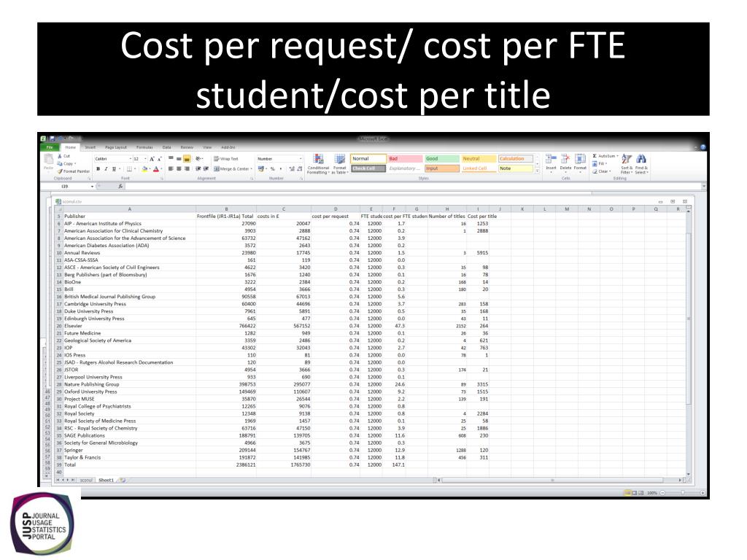Image resolution: width=747 pixels, height=560 pixels.
Task: Toggle align text left
Action: point(171,169)
